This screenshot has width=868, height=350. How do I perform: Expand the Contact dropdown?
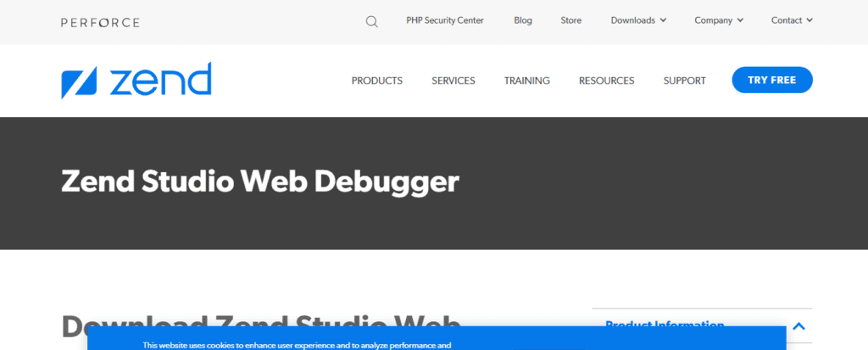(x=792, y=20)
